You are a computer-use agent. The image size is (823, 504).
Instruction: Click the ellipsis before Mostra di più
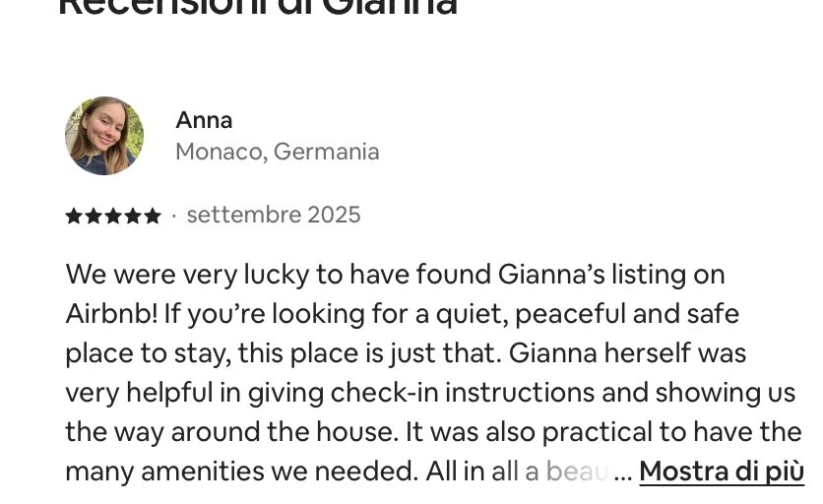[622, 472]
